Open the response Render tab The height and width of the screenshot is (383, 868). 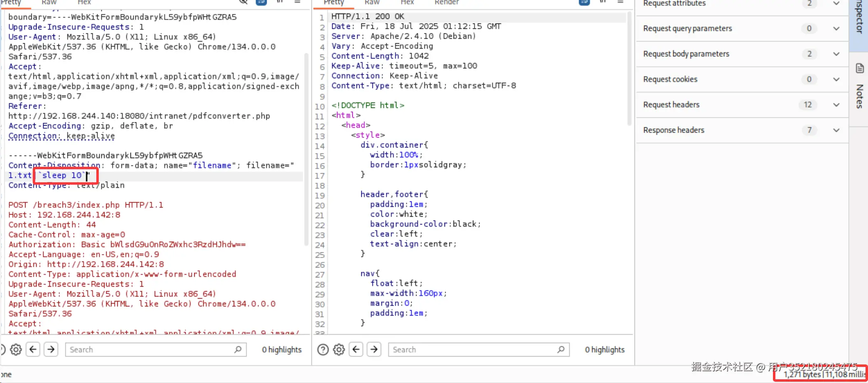tap(447, 2)
